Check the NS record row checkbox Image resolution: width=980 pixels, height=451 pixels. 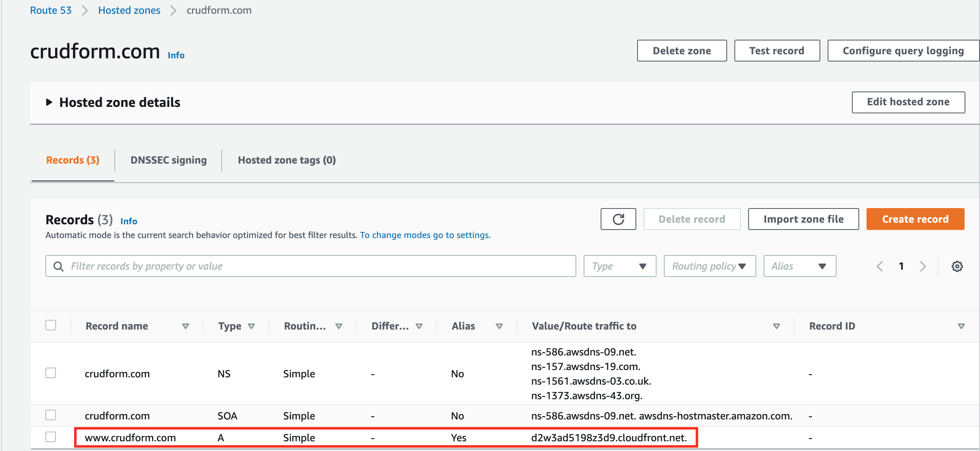click(x=51, y=373)
